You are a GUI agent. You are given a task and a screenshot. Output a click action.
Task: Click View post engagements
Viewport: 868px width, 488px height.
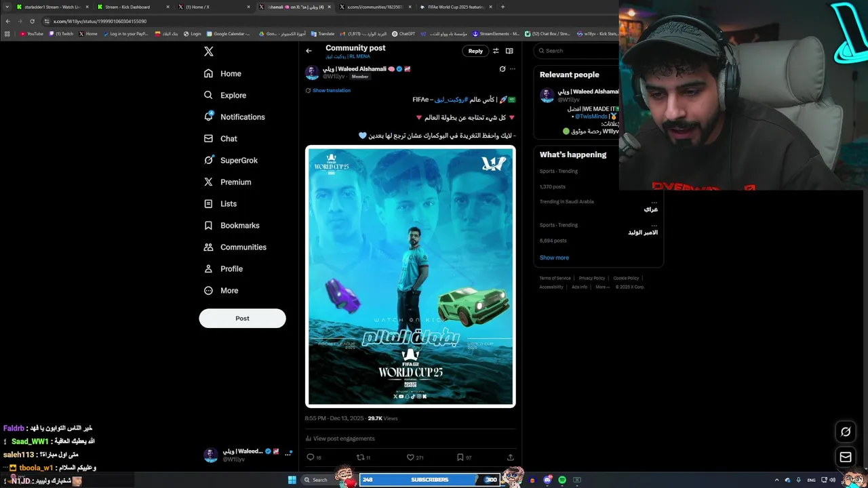coord(339,439)
